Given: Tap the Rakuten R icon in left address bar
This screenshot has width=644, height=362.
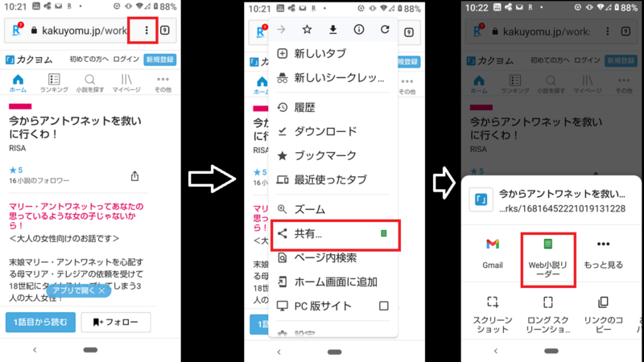Looking at the screenshot, I should [17, 30].
